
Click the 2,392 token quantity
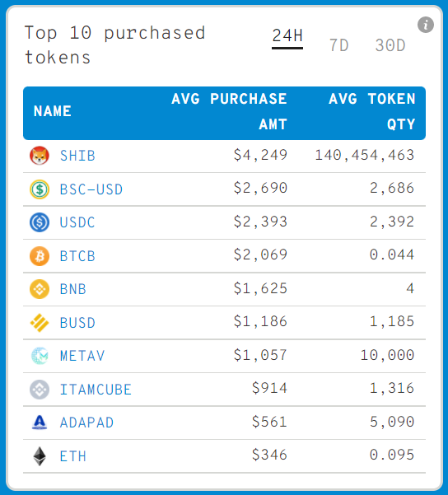(392, 222)
